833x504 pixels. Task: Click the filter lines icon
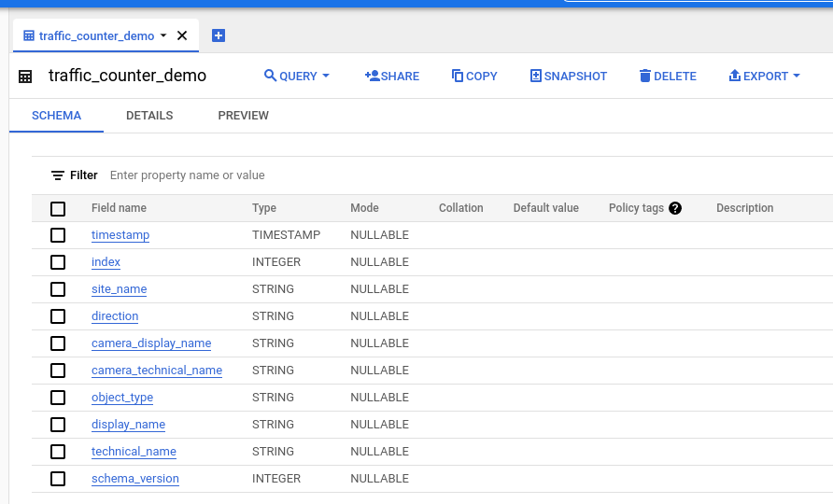coord(58,175)
